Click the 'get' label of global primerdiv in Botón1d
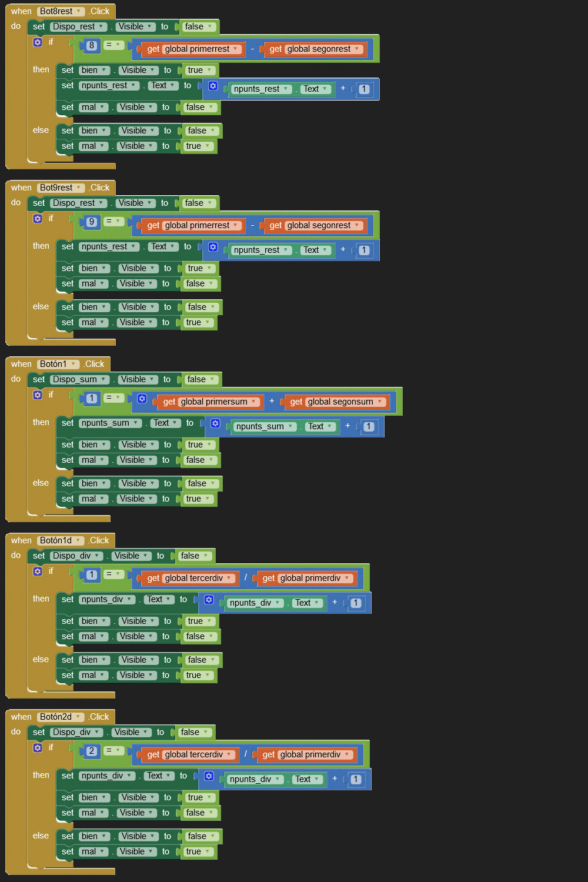Screen dimensions: 588x882 (268, 579)
